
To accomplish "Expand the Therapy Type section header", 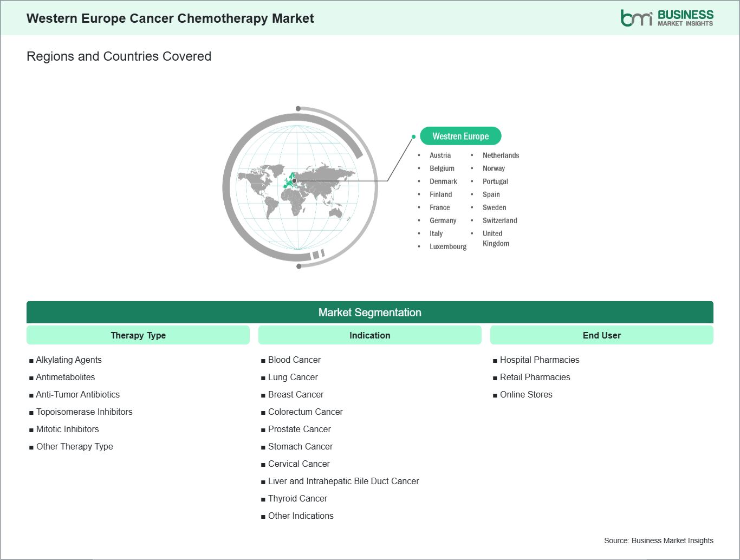I will (138, 335).
